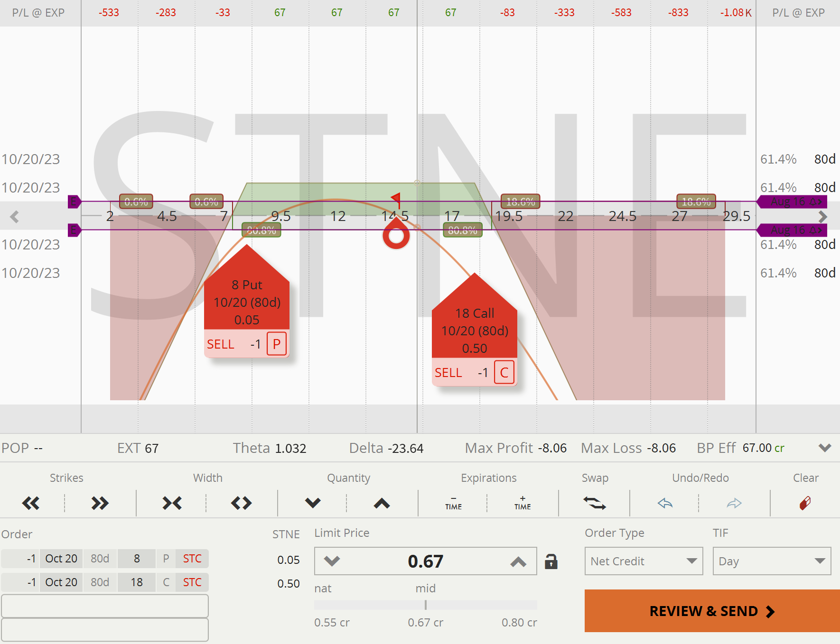This screenshot has width=840, height=644.
Task: Click the upper purple E marker
Action: point(74,202)
